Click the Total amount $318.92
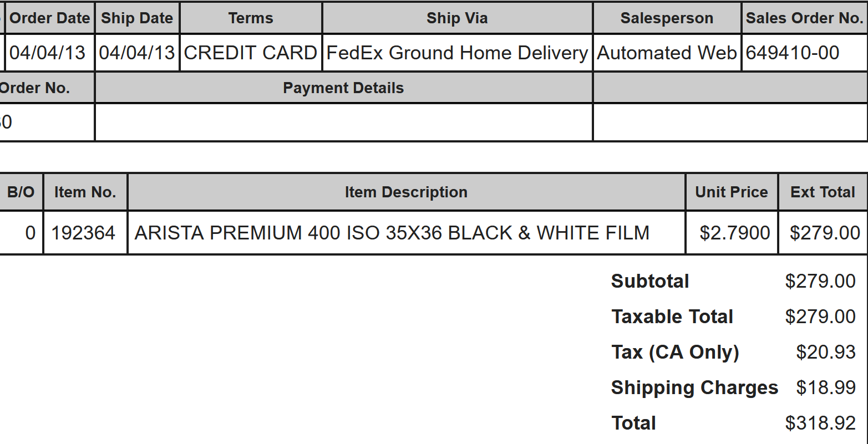Viewport: 868px width, 444px height. pyautogui.click(x=820, y=423)
